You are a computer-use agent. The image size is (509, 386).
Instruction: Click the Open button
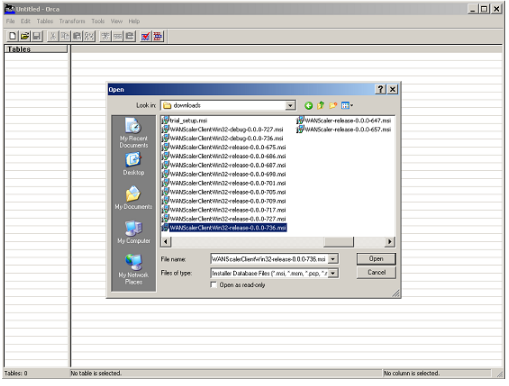coord(376,259)
